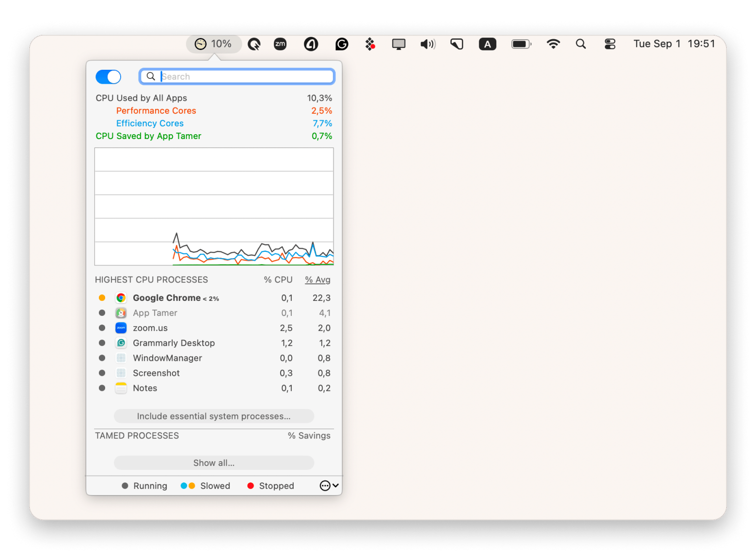This screenshot has width=756, height=559.
Task: Open the date and time menu bar item
Action: click(x=674, y=44)
